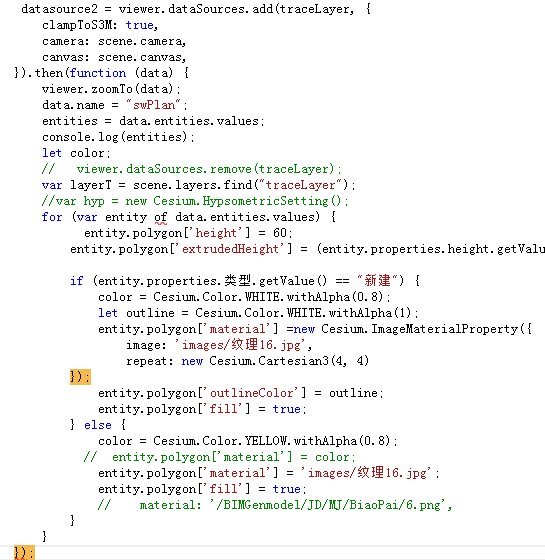Click the commented HypsometricSetting line
Screen dimensions: 545x560
coord(195,201)
